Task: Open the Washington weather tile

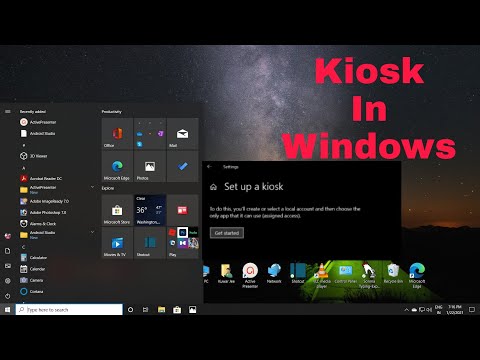Action: click(150, 210)
